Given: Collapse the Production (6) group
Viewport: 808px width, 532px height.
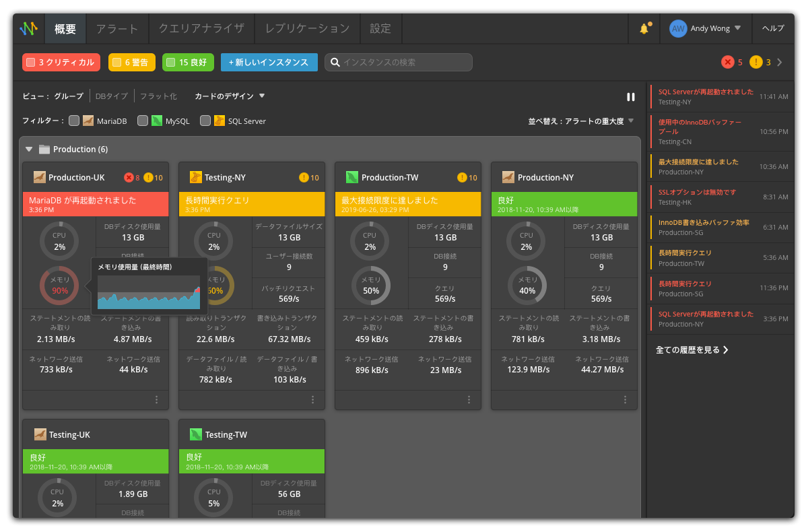Looking at the screenshot, I should click(29, 149).
